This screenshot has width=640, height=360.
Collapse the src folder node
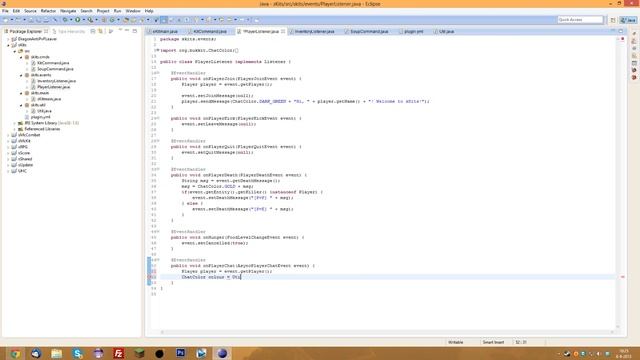[15, 51]
